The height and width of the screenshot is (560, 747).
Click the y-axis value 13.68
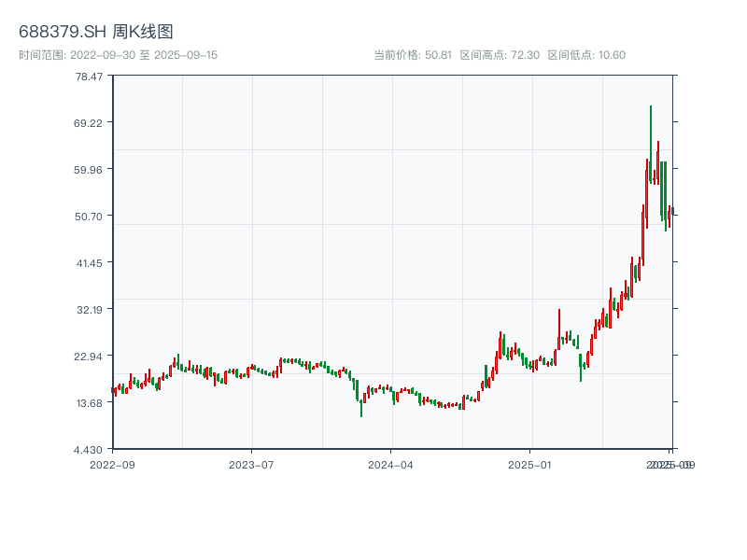90,403
